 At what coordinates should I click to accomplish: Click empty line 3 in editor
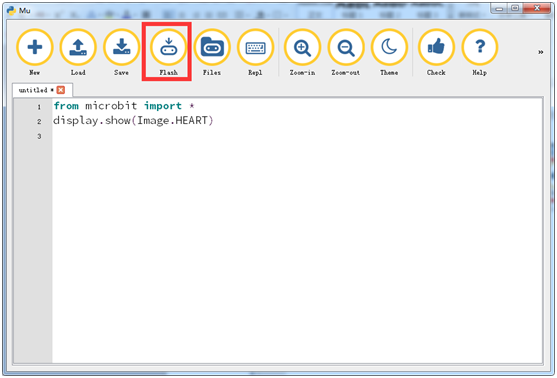click(297, 136)
